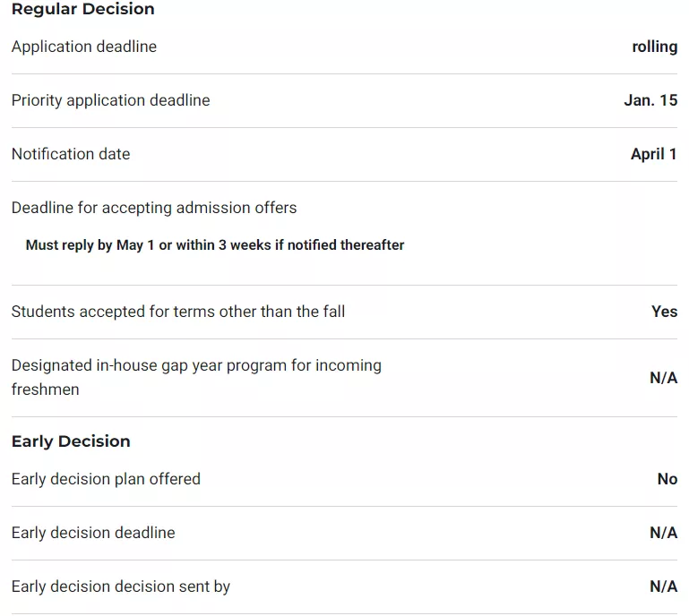This screenshot has height=616, width=689.
Task: Select the gap year program N/A value
Action: 663,378
